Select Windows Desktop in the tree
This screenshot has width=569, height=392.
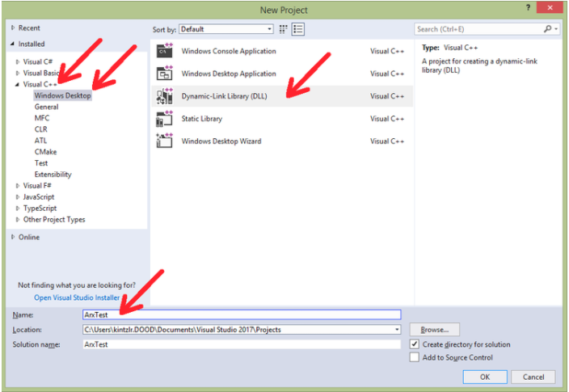coord(62,95)
